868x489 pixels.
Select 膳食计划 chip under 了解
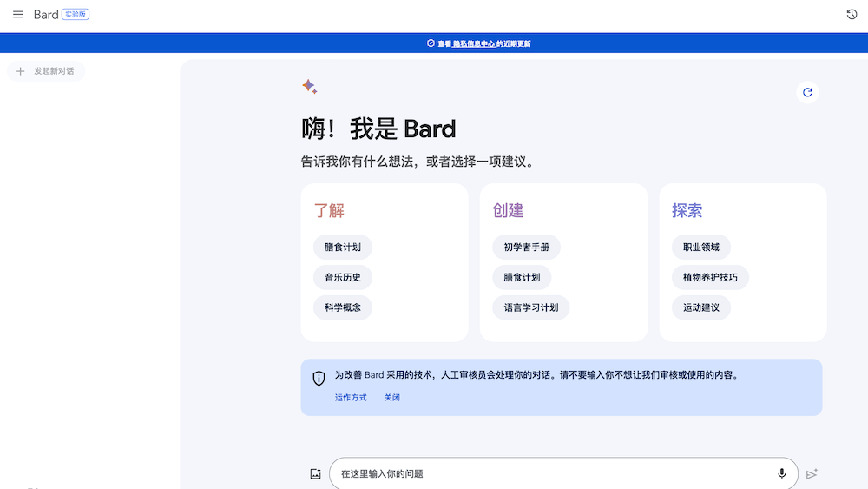[343, 247]
